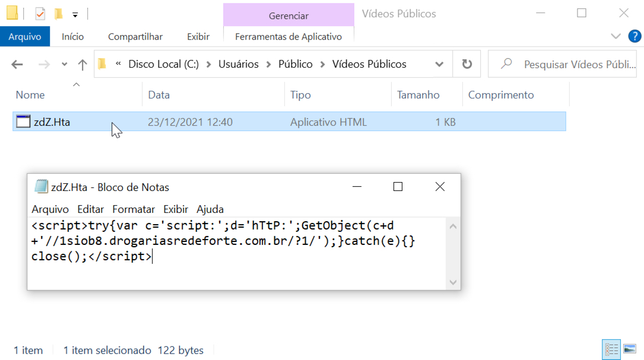Show hidden breadcrumb parents via double chevron
Viewport: 644px width, 360px height.
tap(118, 63)
